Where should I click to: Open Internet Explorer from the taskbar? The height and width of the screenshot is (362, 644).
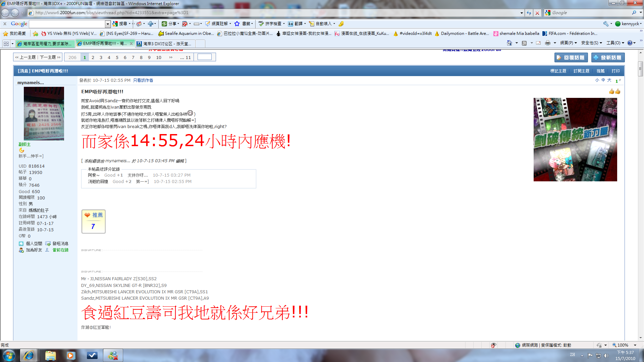pos(29,355)
